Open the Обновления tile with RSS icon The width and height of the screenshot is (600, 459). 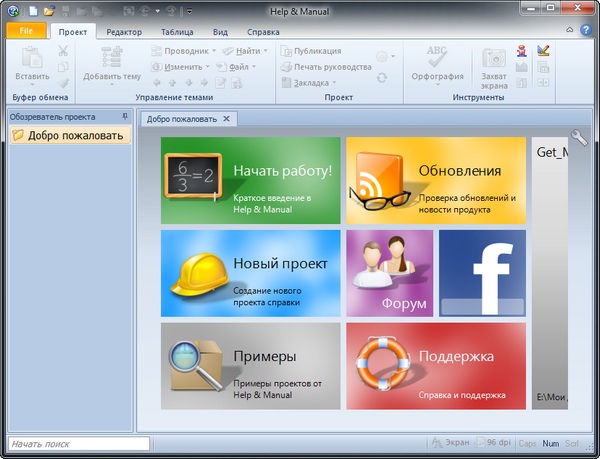(x=435, y=180)
